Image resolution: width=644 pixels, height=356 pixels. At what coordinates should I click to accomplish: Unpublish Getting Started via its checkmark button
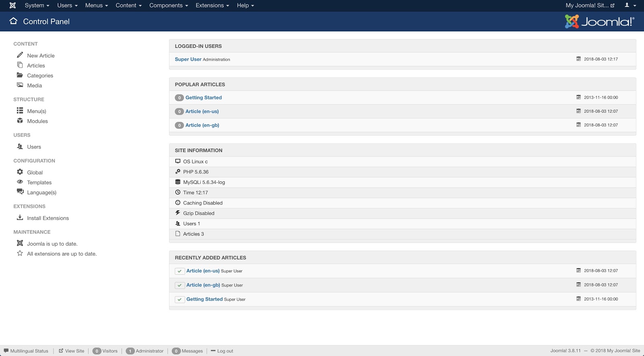point(180,299)
